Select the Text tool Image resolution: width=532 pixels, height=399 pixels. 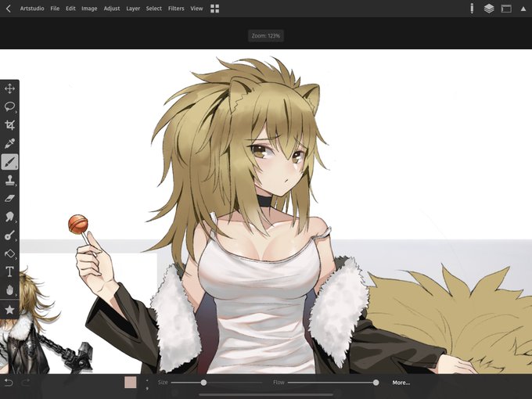[9, 271]
